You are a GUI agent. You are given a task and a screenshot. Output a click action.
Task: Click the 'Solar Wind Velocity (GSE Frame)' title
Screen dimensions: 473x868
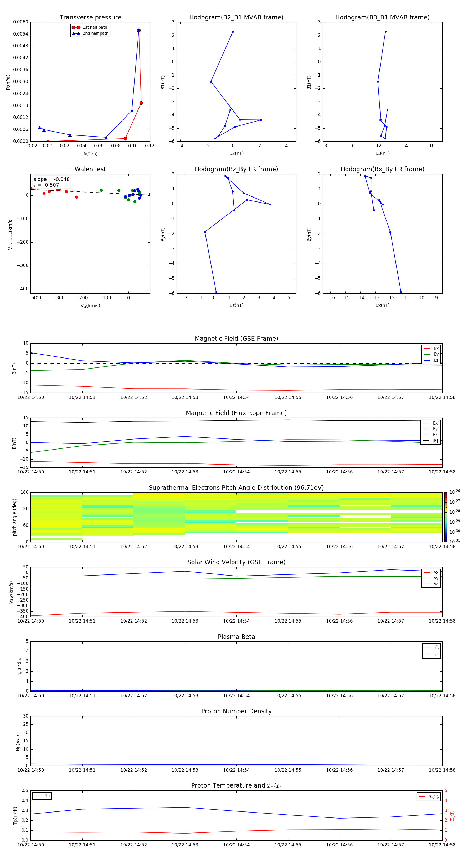tap(236, 562)
